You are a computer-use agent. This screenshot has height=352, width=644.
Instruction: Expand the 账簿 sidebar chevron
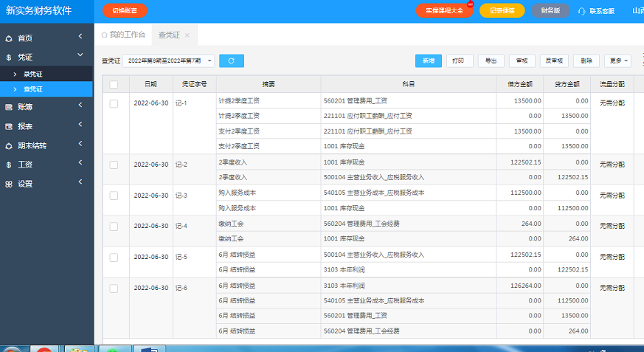pyautogui.click(x=80, y=105)
